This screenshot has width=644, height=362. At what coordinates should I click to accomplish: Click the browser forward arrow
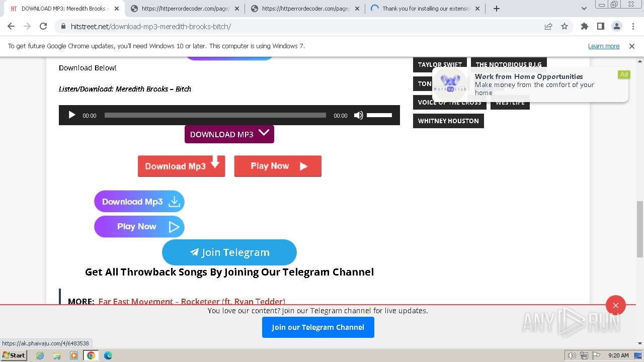27,27
